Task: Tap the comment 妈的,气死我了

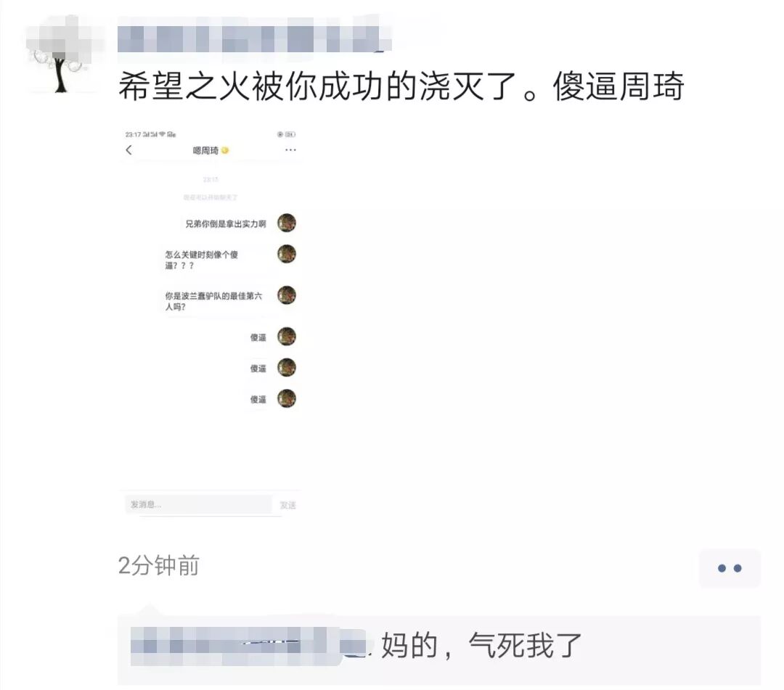Action: (x=482, y=646)
